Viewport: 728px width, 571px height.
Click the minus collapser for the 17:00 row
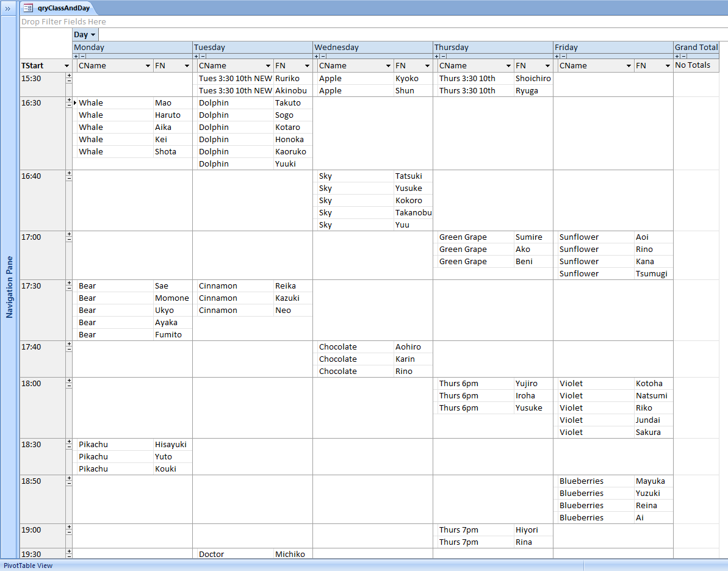tap(69, 240)
